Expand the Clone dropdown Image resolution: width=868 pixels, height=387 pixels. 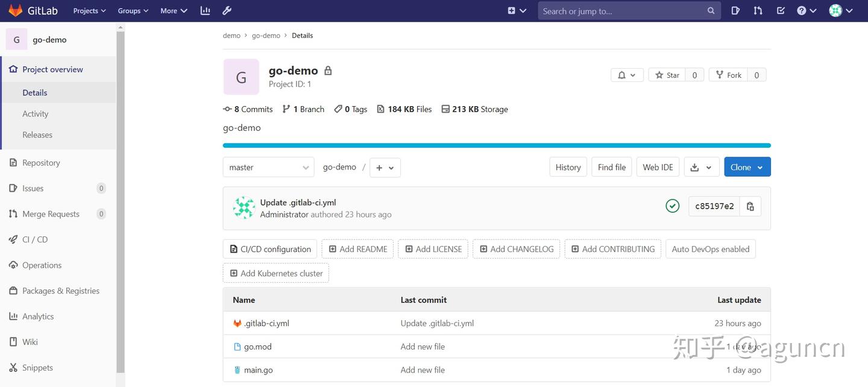[x=747, y=167]
